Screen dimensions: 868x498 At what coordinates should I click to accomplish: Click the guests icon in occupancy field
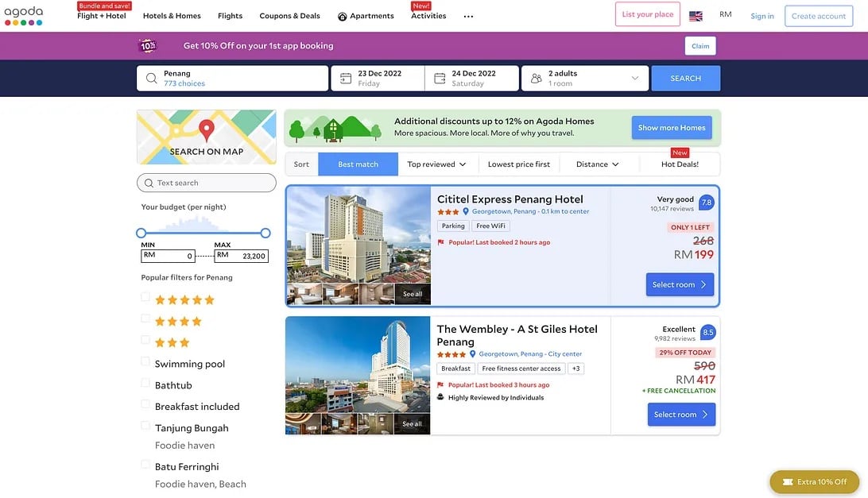(536, 79)
